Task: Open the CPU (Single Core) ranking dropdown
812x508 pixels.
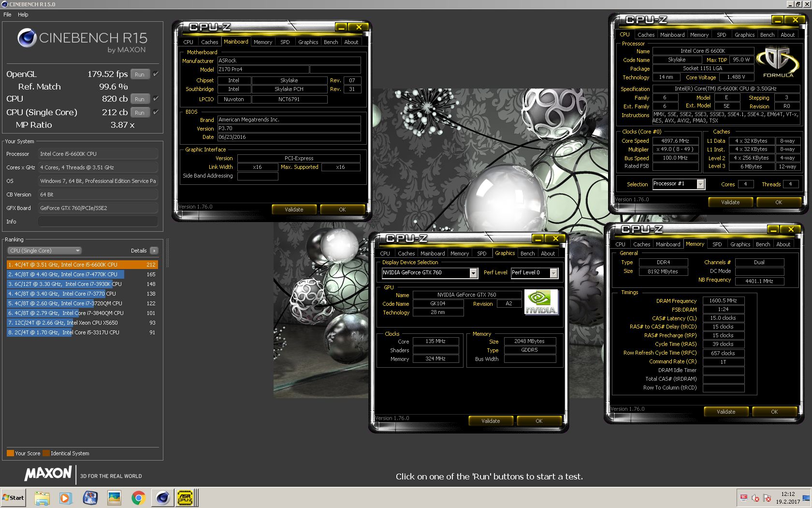Action: pos(44,251)
